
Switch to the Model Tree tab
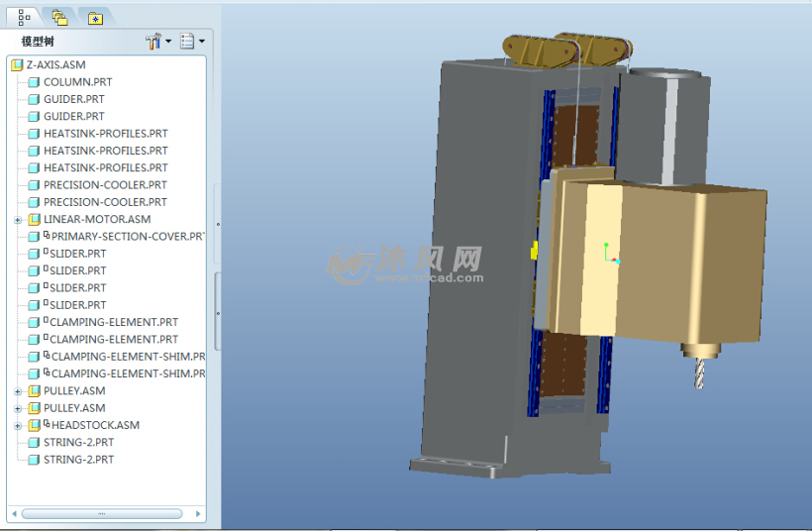pyautogui.click(x=24, y=16)
